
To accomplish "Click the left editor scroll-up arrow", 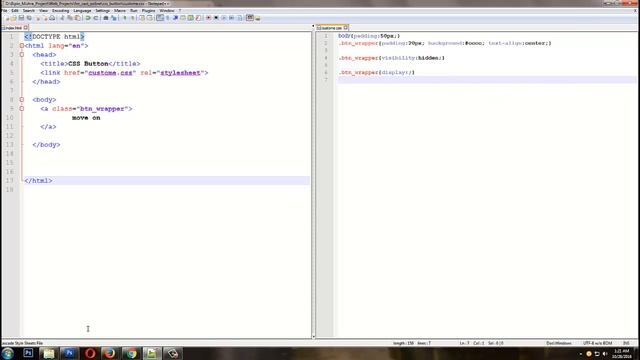I will click(313, 26).
